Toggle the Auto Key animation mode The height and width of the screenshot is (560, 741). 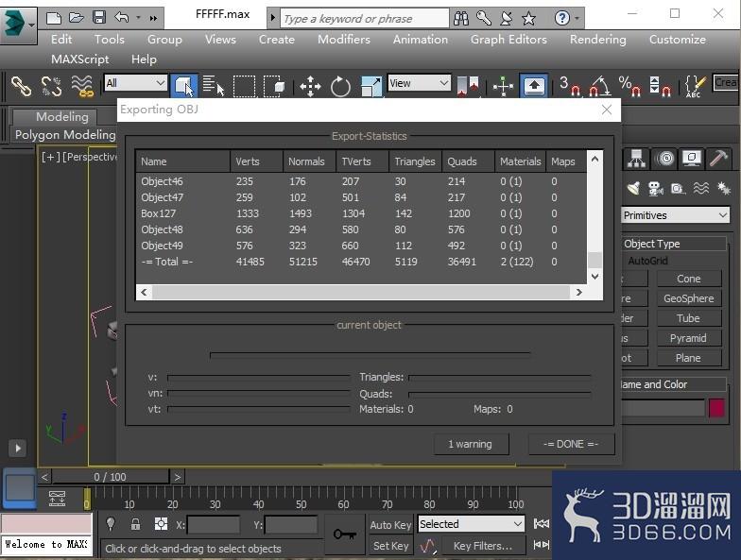coord(390,525)
